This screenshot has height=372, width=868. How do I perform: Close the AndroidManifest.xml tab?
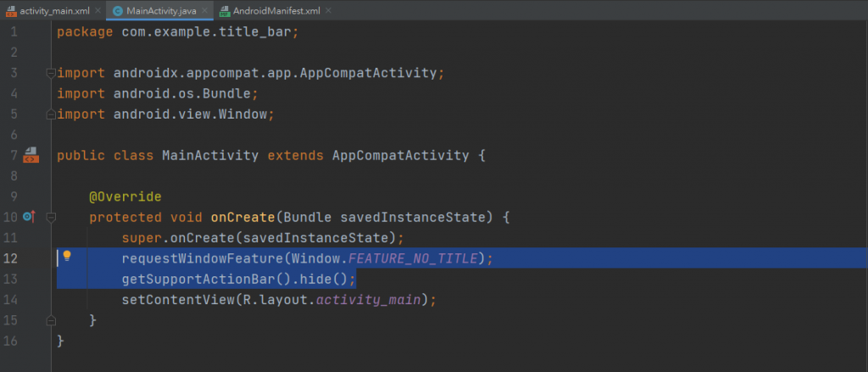[328, 10]
